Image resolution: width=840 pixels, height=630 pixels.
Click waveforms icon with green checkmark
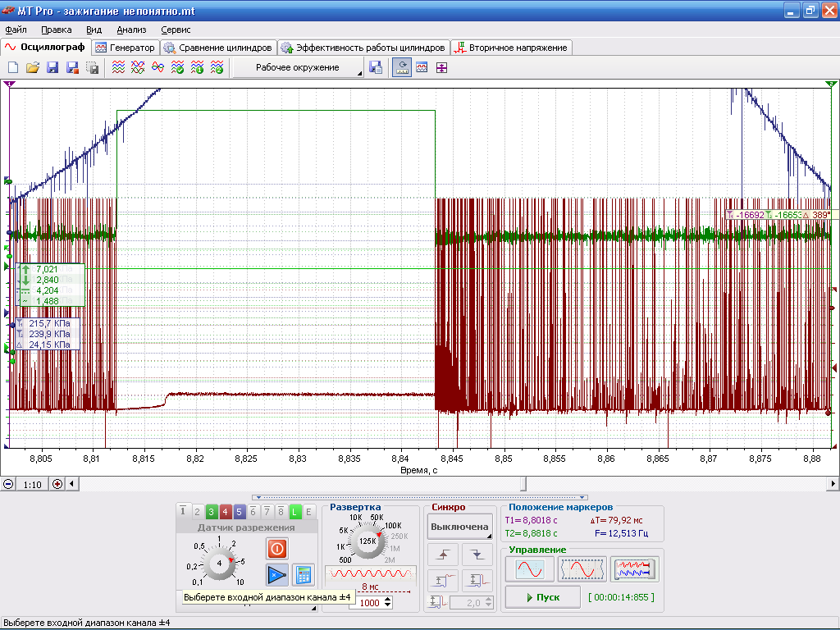[177, 67]
